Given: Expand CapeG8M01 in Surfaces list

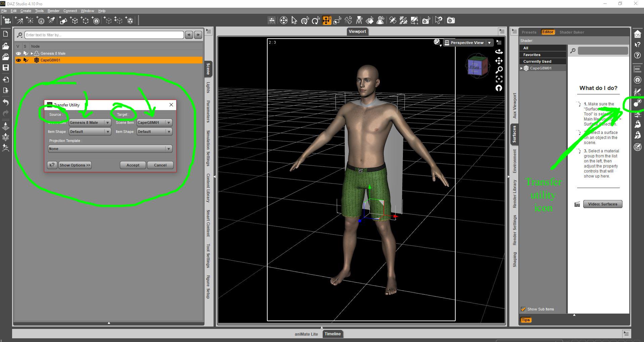Looking at the screenshot, I should (521, 68).
